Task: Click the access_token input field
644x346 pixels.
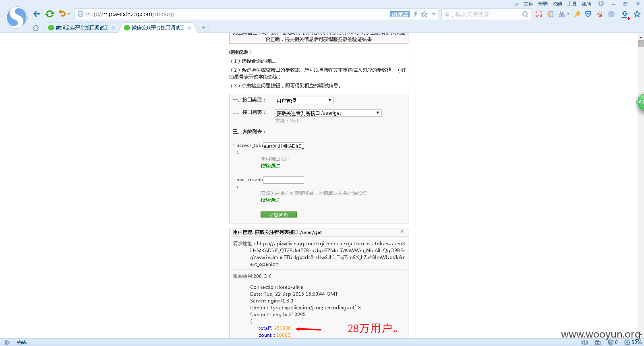Action: coord(284,146)
